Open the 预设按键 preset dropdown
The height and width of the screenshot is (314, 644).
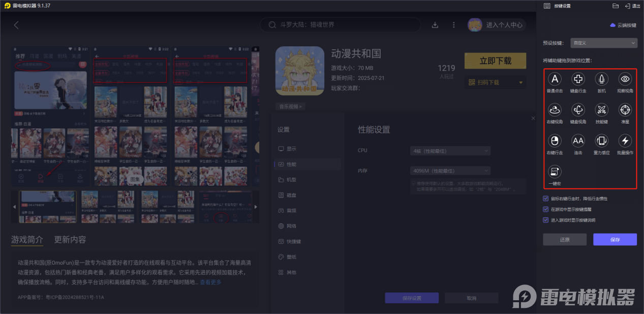(603, 43)
